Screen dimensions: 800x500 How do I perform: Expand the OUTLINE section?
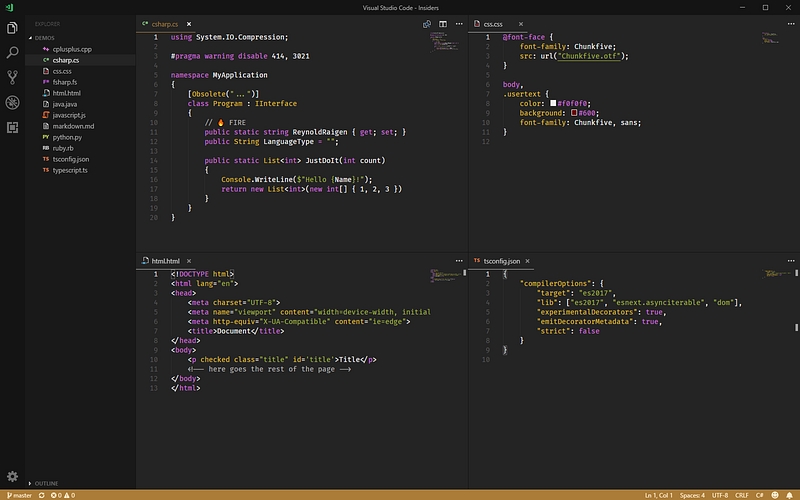46,484
